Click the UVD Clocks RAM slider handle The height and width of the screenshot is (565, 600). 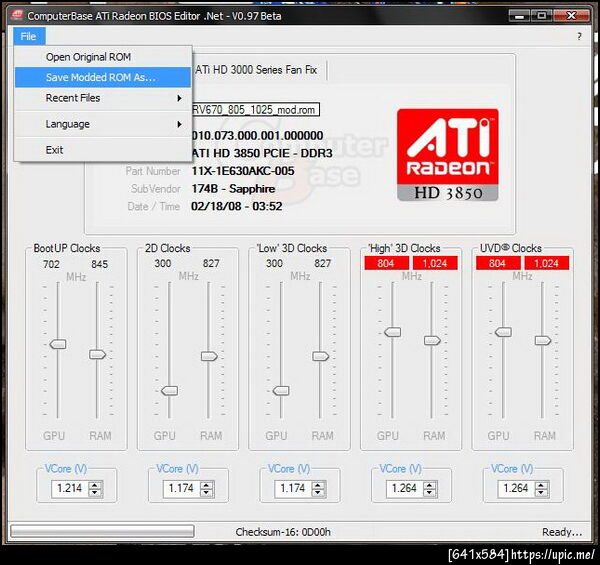(x=543, y=340)
